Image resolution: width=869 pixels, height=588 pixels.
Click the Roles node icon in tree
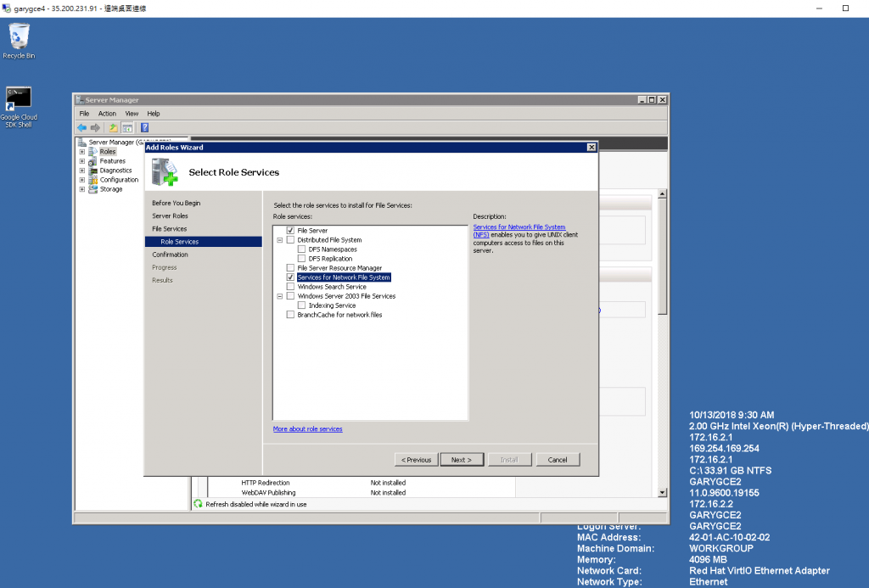[x=93, y=151]
